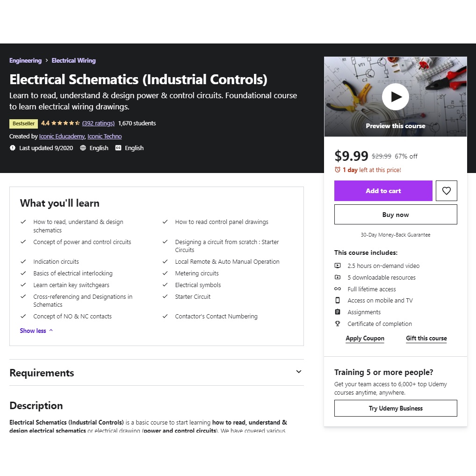
Task: Click the certificate trophy icon
Action: (x=338, y=324)
